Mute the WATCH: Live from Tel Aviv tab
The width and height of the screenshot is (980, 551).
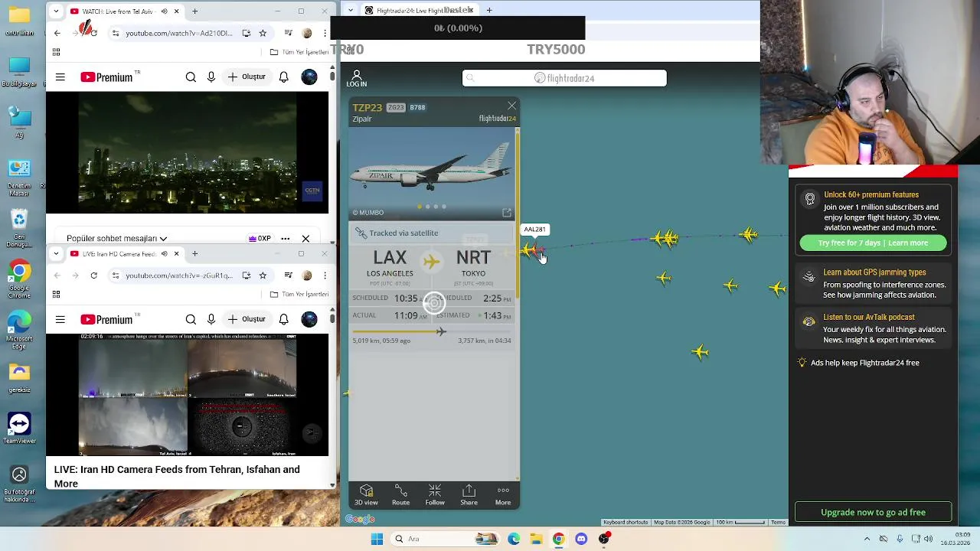(164, 11)
